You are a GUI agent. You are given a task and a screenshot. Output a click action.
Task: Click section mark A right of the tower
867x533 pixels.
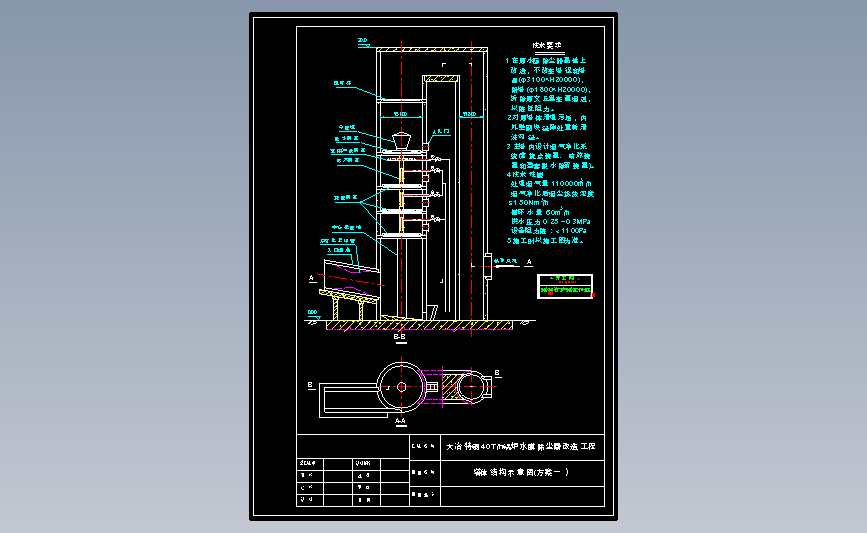pyautogui.click(x=529, y=262)
